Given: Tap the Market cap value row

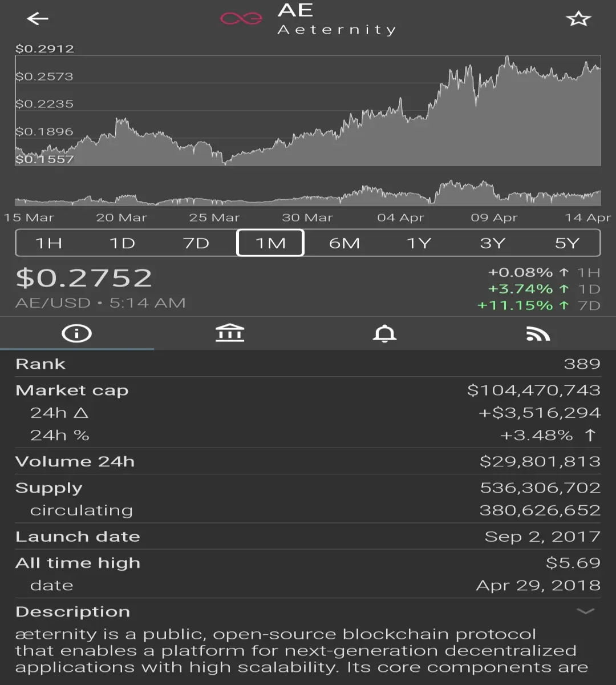Looking at the screenshot, I should pos(308,390).
